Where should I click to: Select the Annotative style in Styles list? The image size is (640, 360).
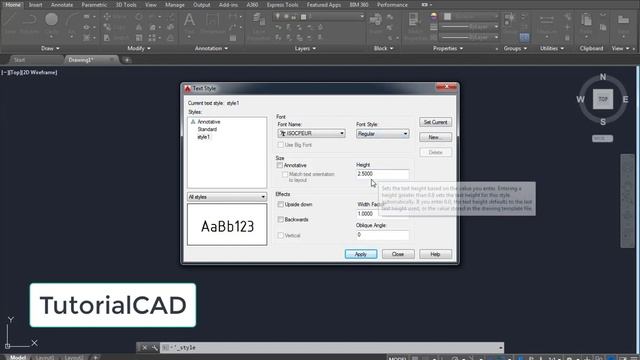(x=209, y=122)
